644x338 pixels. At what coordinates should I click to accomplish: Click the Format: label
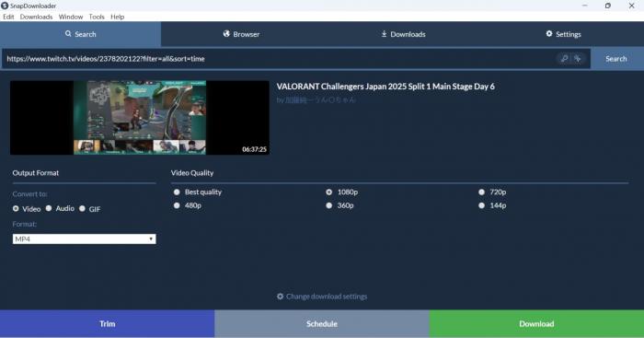tap(24, 224)
